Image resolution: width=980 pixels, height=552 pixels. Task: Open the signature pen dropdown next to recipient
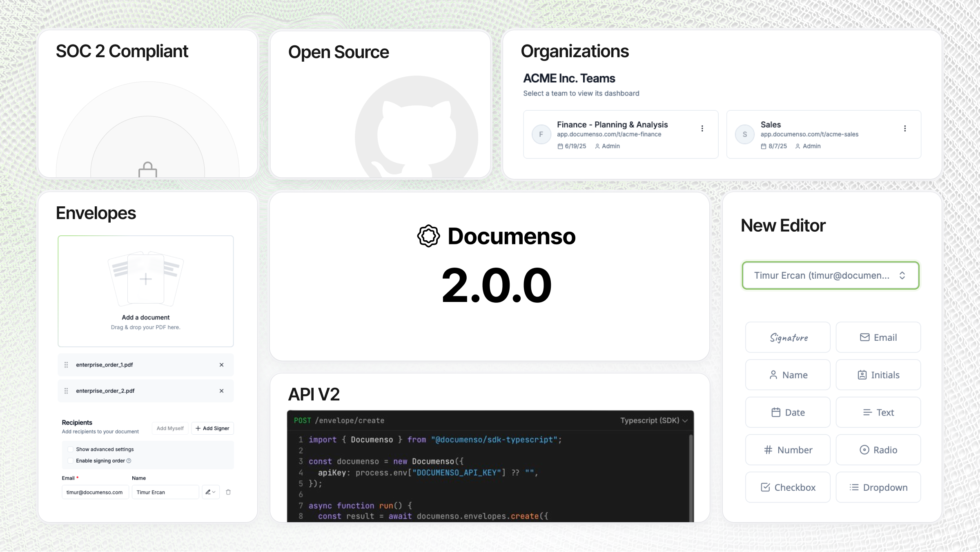tap(210, 492)
